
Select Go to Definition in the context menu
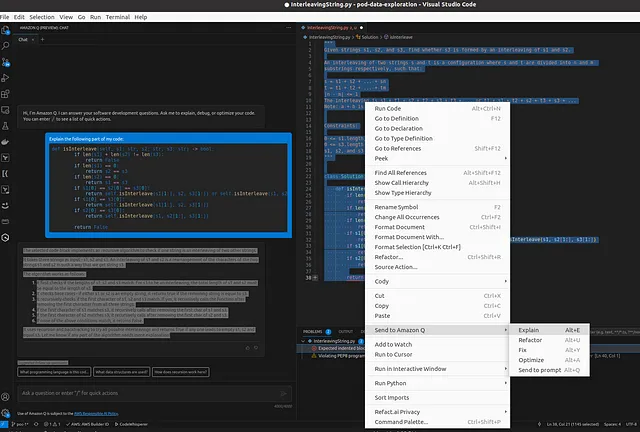(437, 118)
